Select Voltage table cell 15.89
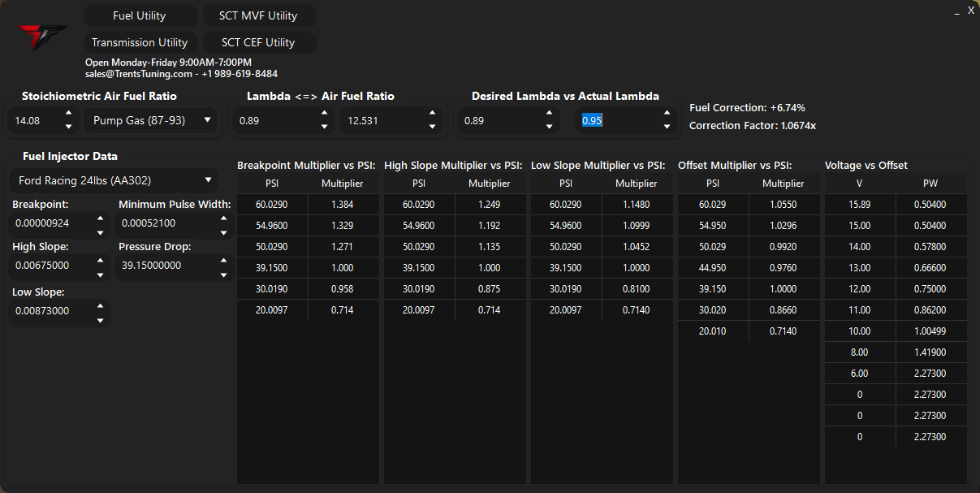 tap(860, 205)
